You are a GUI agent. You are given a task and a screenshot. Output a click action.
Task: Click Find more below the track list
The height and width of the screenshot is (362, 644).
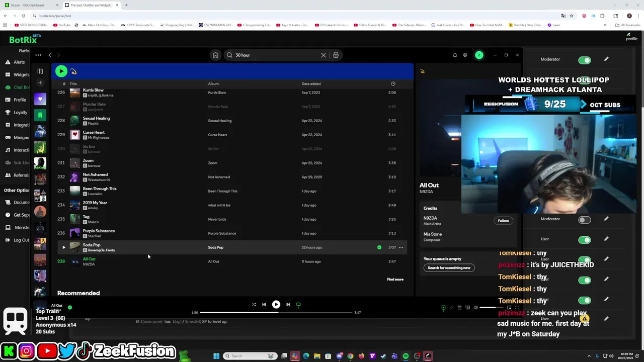(395, 280)
